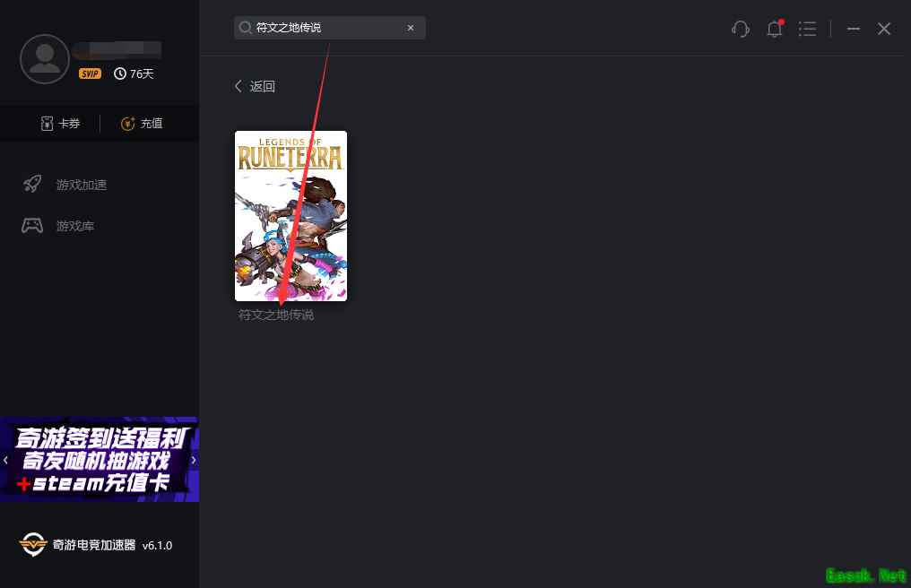Click the 76天 remaining time indicator
Image resolution: width=911 pixels, height=588 pixels.
(x=134, y=73)
